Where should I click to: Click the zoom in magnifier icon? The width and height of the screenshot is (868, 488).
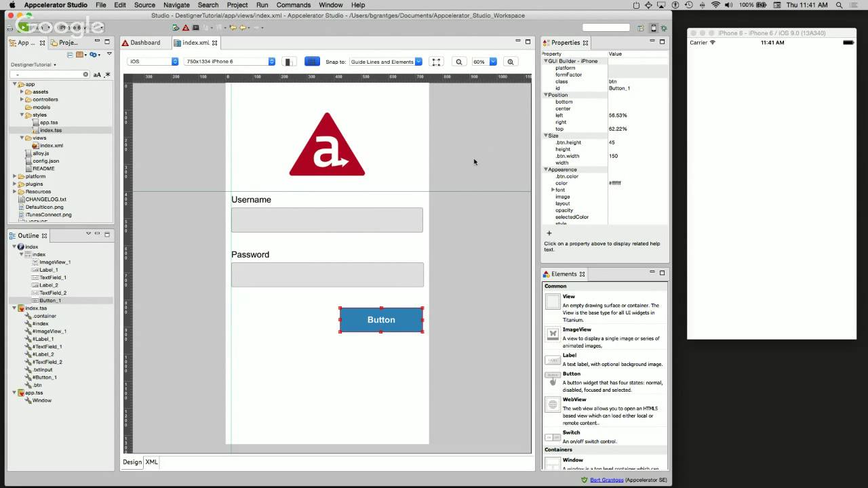[x=511, y=62]
